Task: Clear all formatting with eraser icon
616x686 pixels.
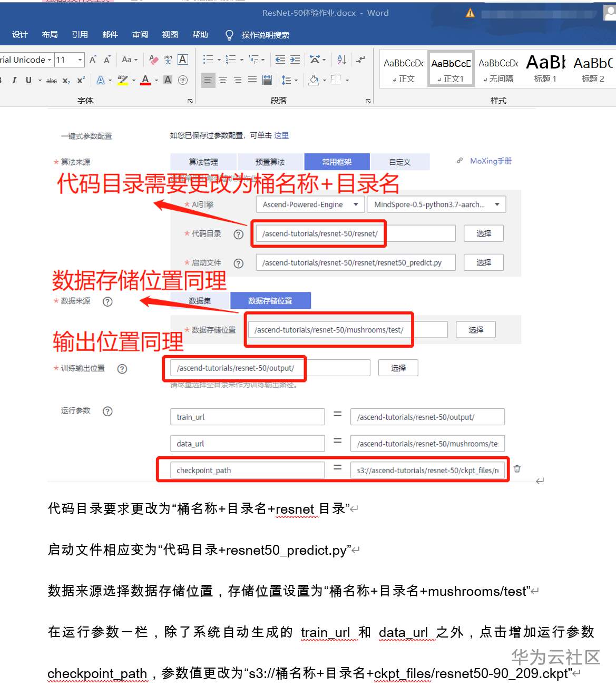Action: click(154, 60)
